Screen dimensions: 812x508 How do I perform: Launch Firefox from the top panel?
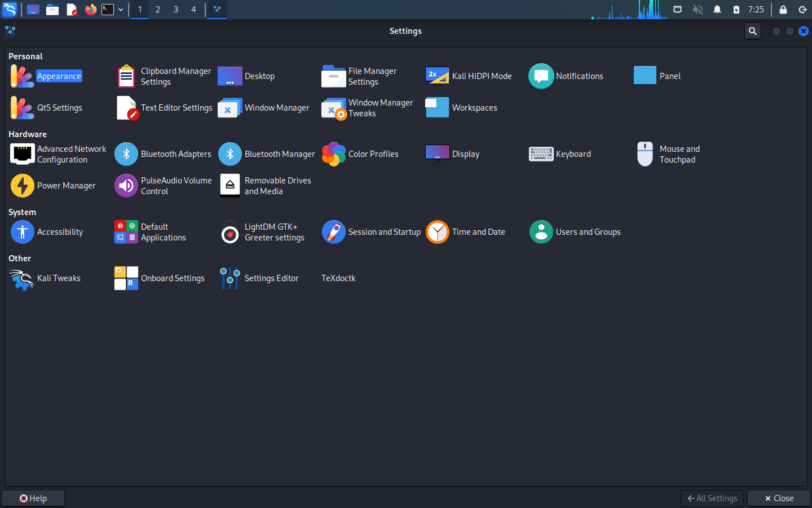click(90, 10)
